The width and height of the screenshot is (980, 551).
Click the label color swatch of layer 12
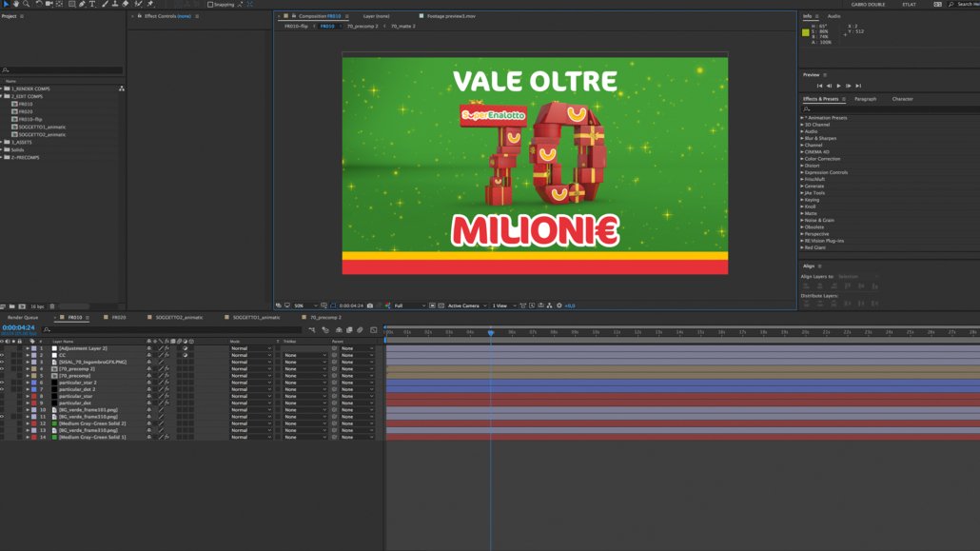[33, 423]
